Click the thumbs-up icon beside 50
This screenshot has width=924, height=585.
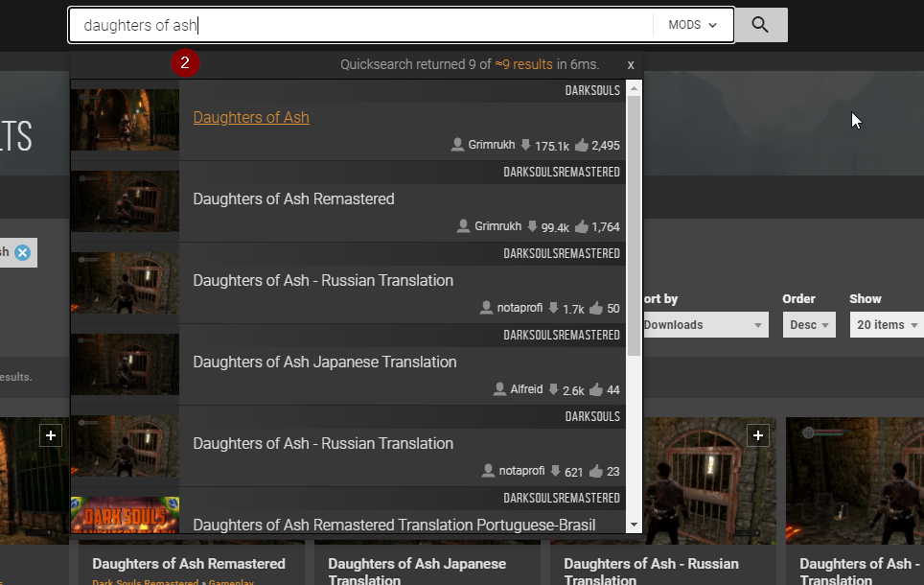tap(596, 307)
